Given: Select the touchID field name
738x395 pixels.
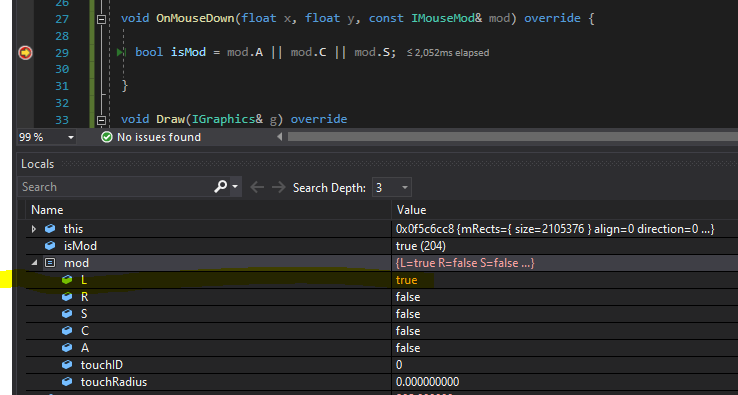Looking at the screenshot, I should point(102,365).
